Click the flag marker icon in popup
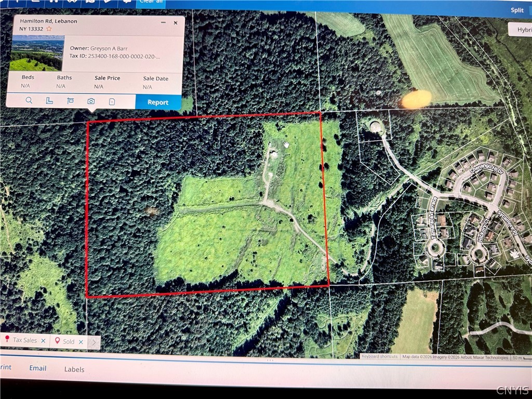Screen dimensions: 532x399 point(70,101)
